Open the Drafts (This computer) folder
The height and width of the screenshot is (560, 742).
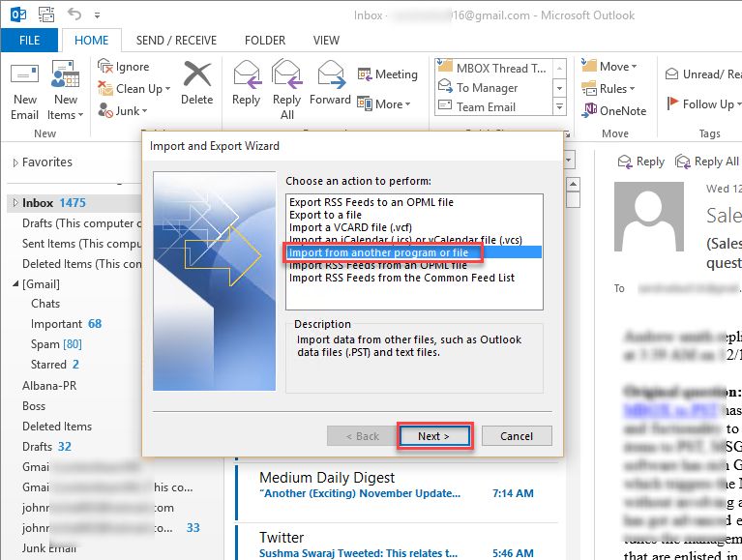tap(81, 223)
